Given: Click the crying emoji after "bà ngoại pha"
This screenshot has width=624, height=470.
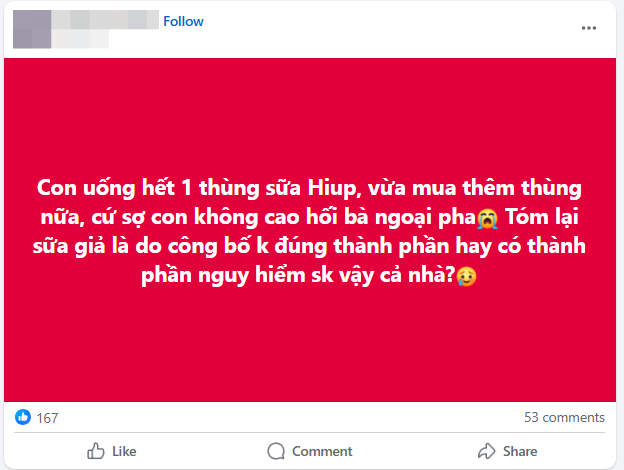Looking at the screenshot, I should [x=488, y=217].
